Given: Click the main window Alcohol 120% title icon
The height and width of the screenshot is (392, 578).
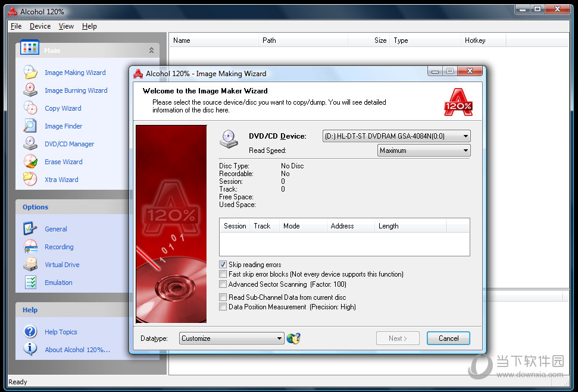Looking at the screenshot, I should click(13, 12).
